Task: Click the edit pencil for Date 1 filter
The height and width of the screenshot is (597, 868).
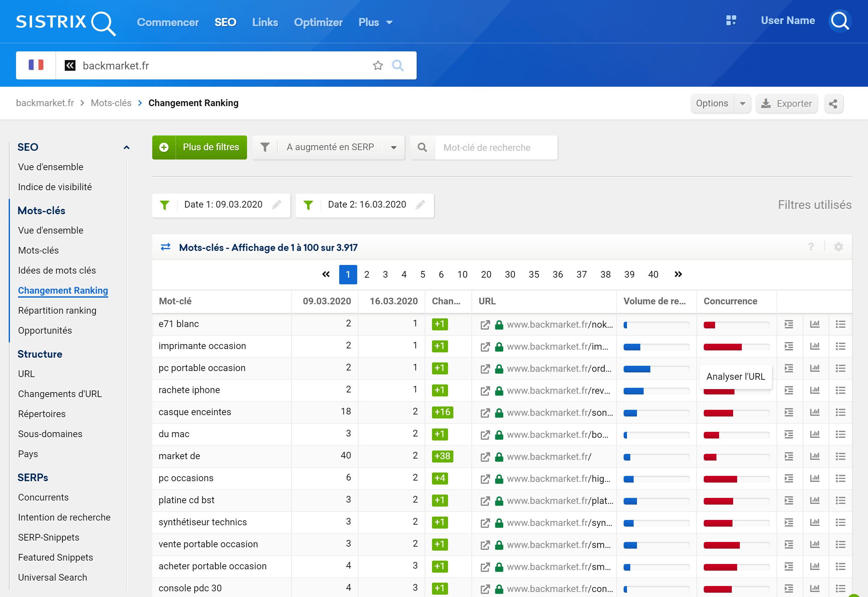Action: click(x=276, y=205)
